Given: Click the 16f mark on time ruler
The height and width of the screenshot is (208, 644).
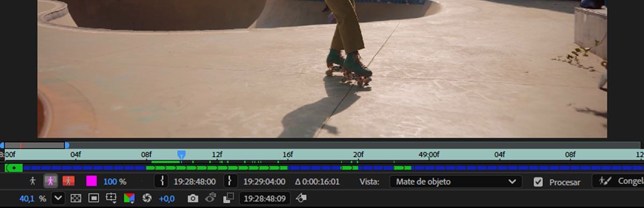Looking at the screenshot, I should point(287,155).
